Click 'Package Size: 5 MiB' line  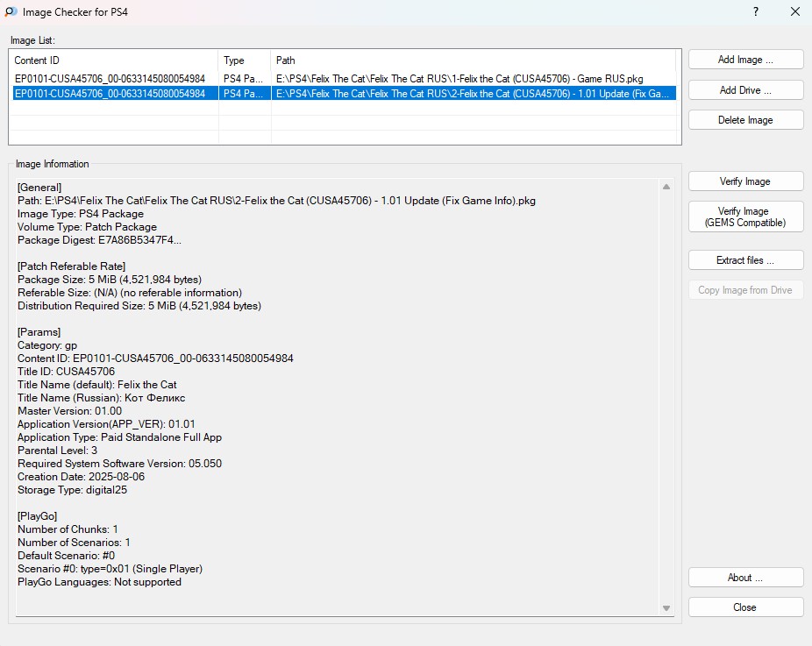tap(110, 280)
